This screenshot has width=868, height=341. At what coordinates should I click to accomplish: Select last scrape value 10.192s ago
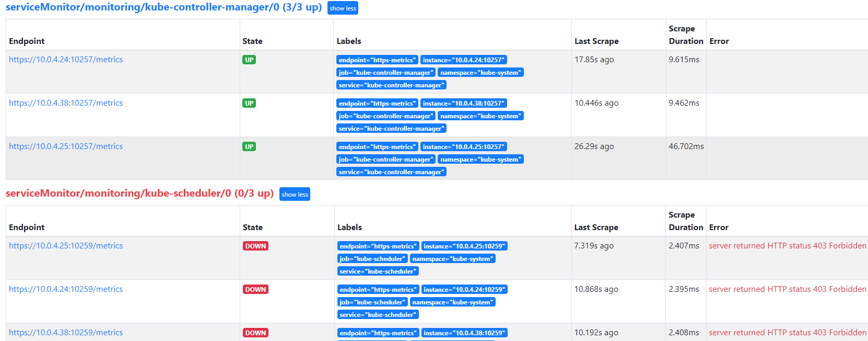(596, 333)
